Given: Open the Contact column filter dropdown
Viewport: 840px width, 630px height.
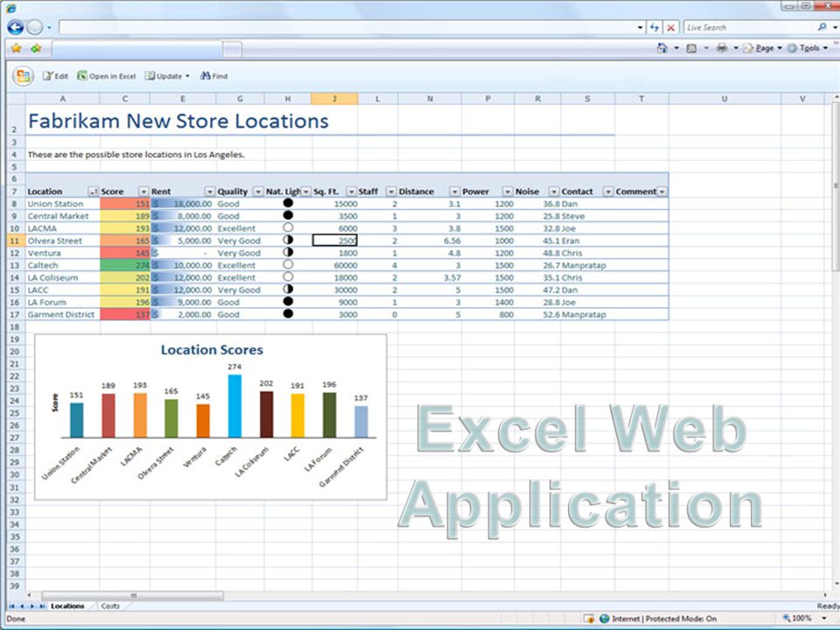Looking at the screenshot, I should [x=608, y=192].
